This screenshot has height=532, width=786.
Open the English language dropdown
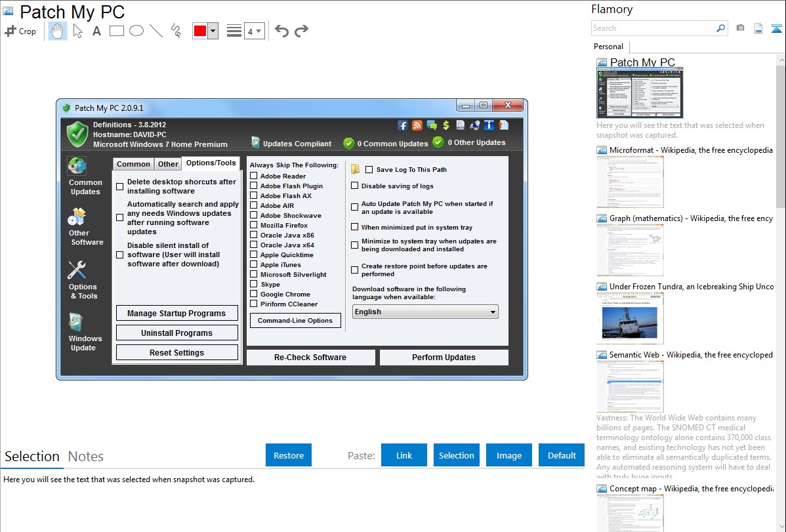(425, 312)
